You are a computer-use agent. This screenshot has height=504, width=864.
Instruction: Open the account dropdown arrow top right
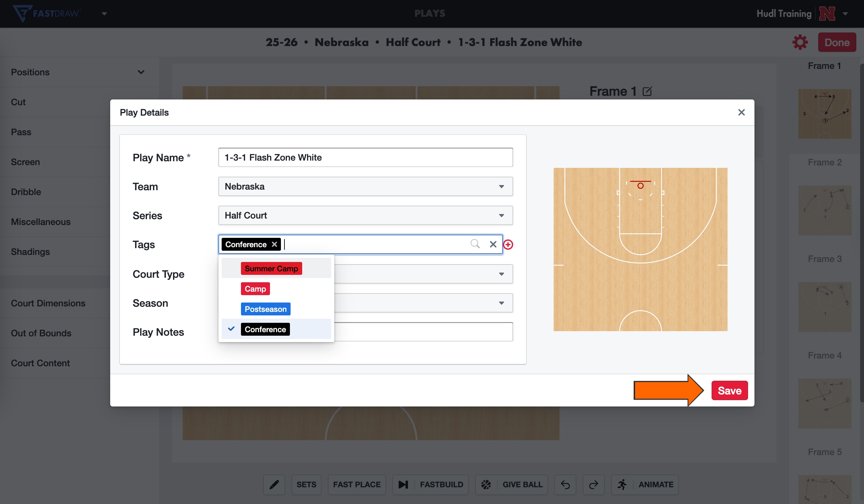[846, 14]
